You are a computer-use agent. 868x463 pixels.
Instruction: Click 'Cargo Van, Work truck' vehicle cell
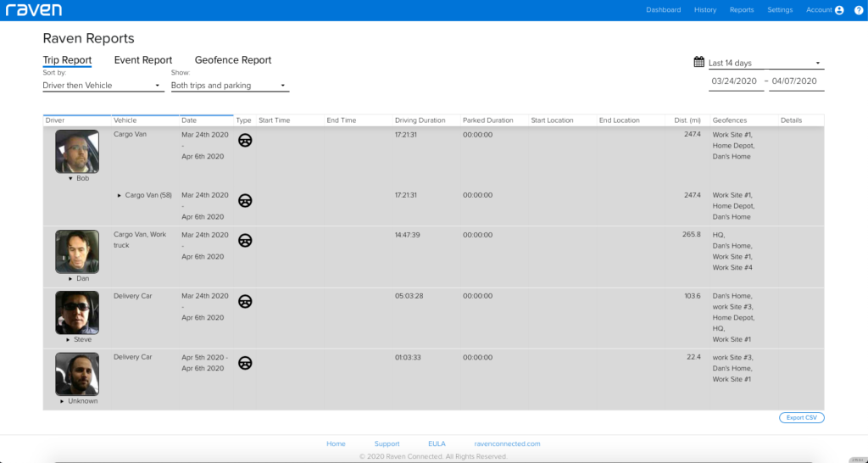[x=140, y=240]
